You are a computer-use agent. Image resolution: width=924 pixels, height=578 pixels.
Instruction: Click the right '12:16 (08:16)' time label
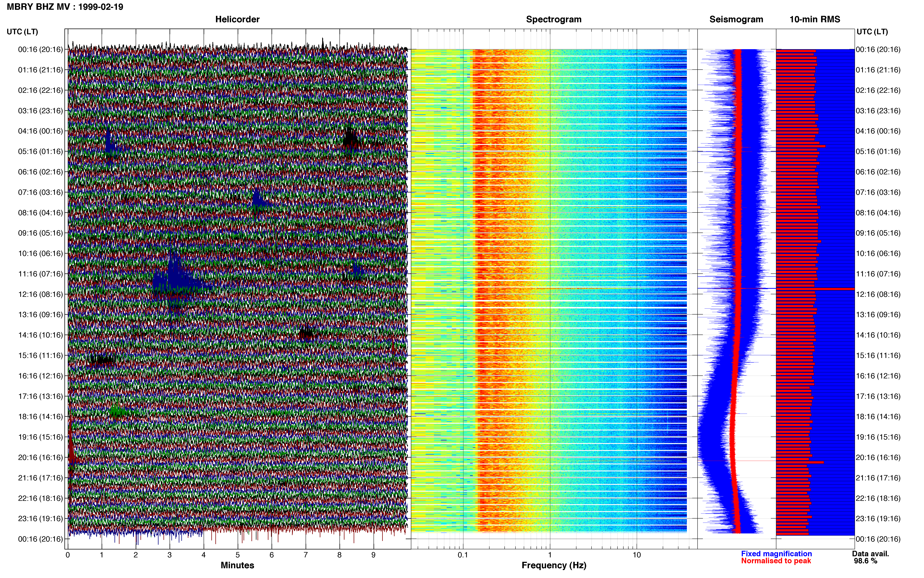(x=878, y=294)
